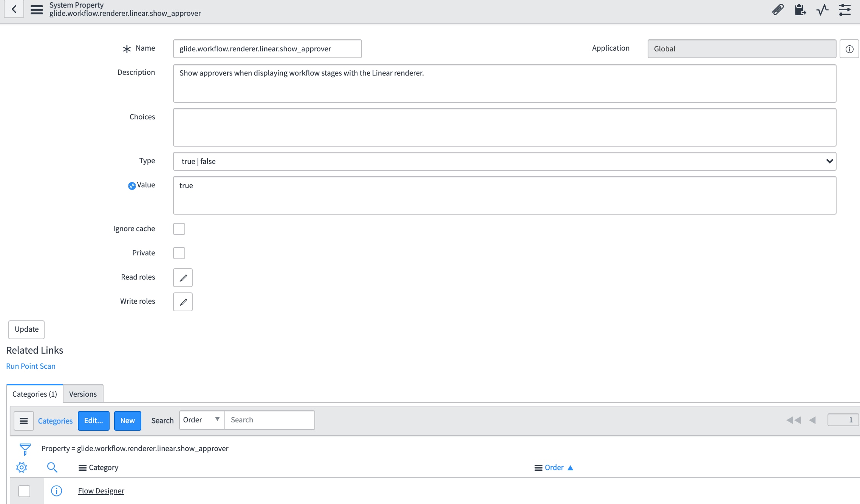Click the Edit... button in Categories list
The height and width of the screenshot is (504, 860).
pos(94,421)
